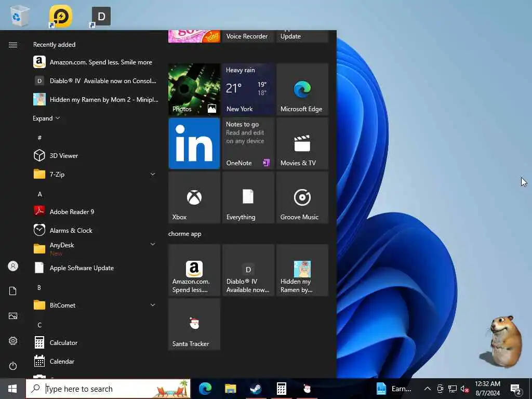Open the Action Center notifications icon
The image size is (532, 399).
click(516, 389)
